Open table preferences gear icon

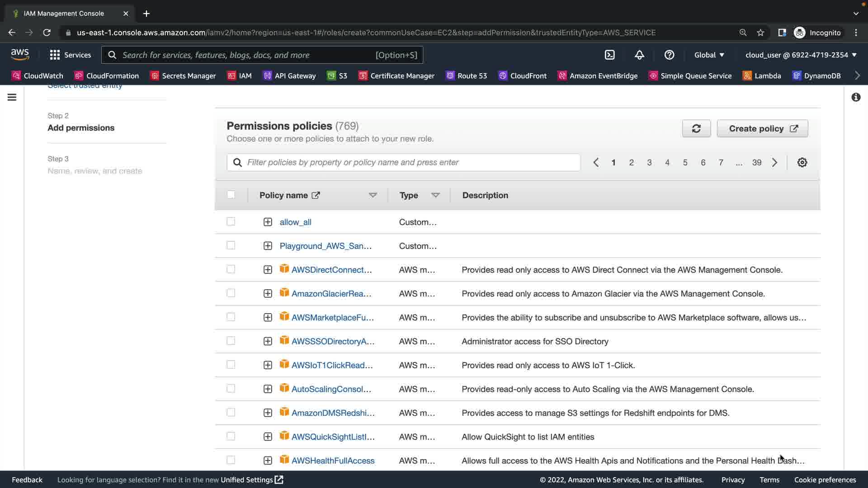point(802,162)
